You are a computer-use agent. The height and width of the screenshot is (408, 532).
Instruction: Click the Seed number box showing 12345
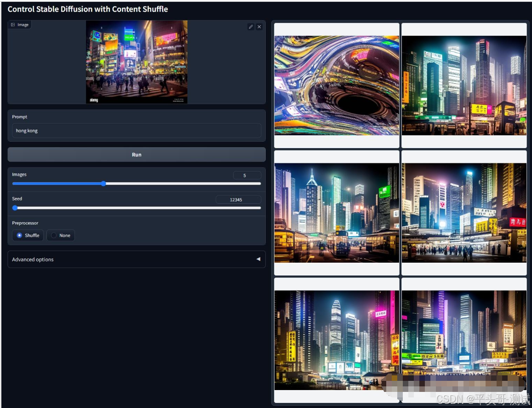click(238, 200)
